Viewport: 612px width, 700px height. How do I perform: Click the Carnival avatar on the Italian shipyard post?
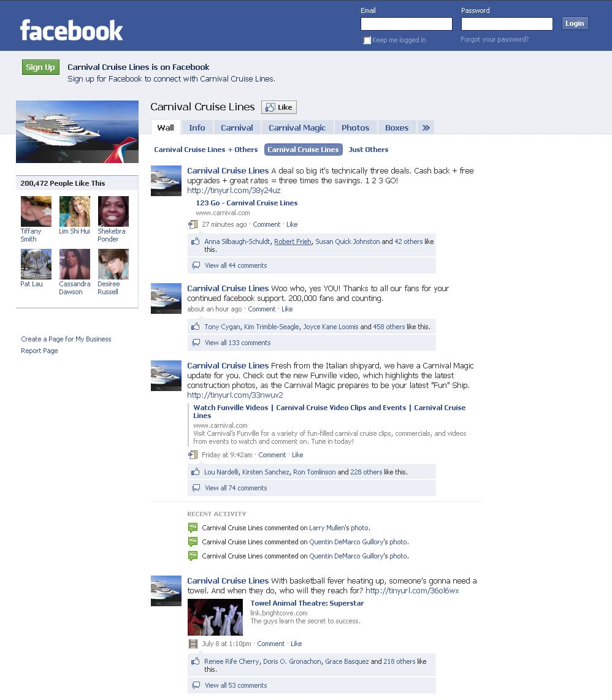(x=166, y=376)
